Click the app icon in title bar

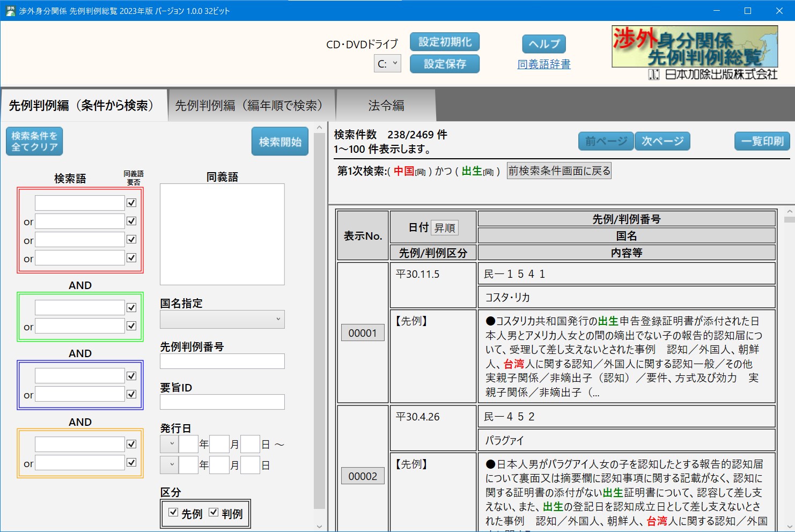pos(10,11)
